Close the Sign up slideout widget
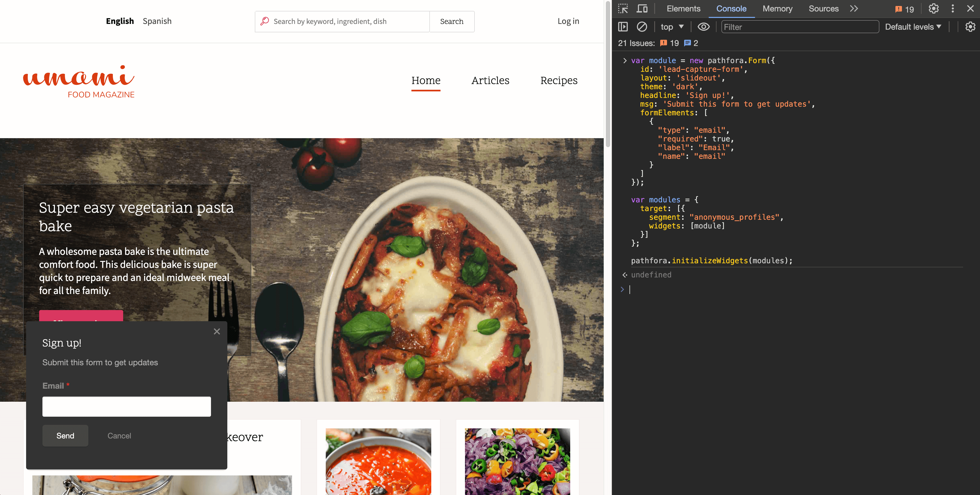This screenshot has width=980, height=495. pyautogui.click(x=217, y=331)
